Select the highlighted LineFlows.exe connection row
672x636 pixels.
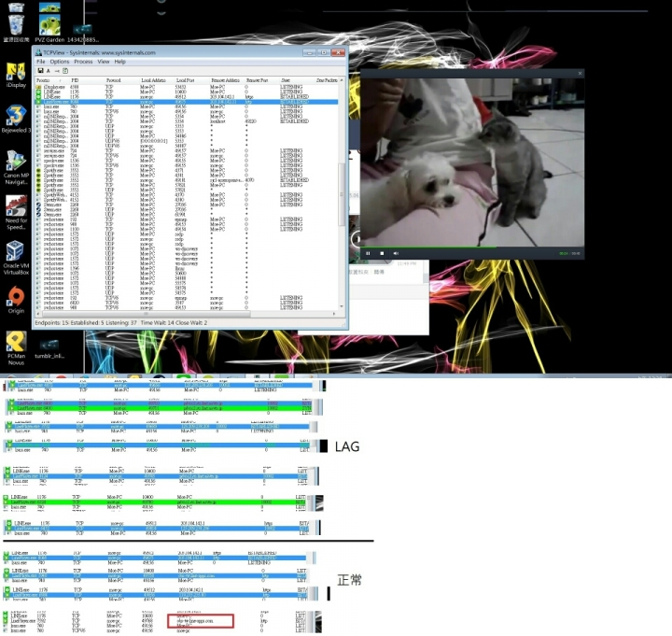pos(187,102)
